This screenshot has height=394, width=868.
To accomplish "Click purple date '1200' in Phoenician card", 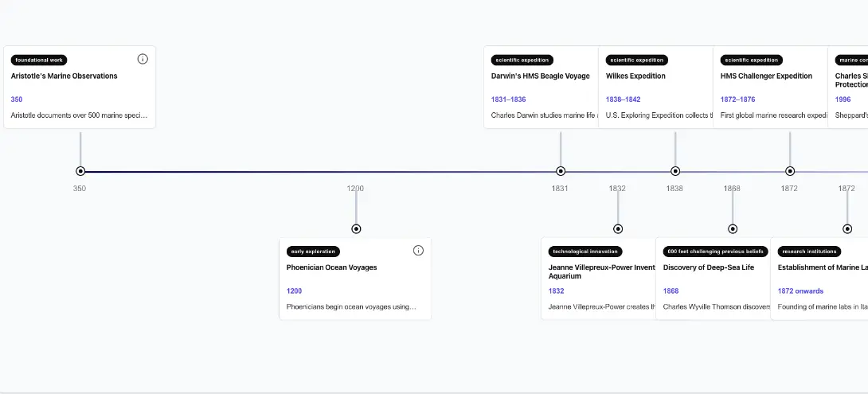I will pos(294,291).
